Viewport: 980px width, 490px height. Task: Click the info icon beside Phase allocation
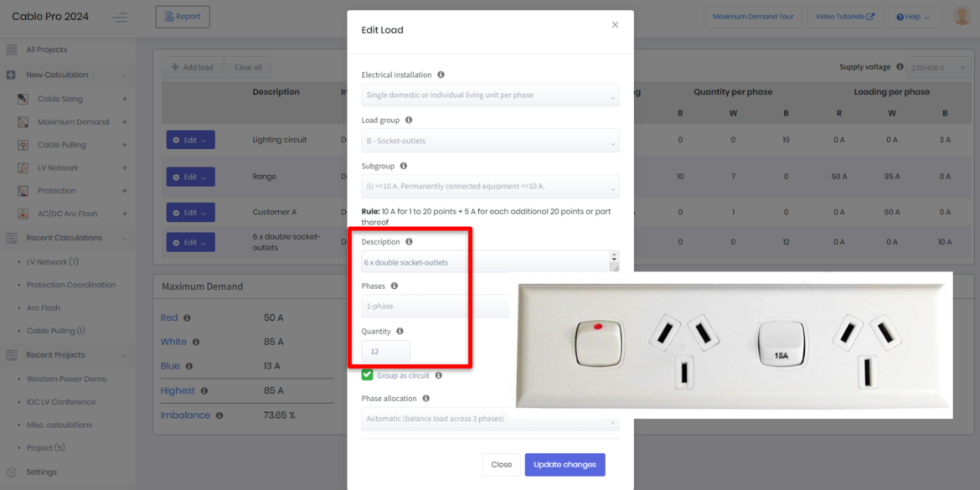point(426,399)
